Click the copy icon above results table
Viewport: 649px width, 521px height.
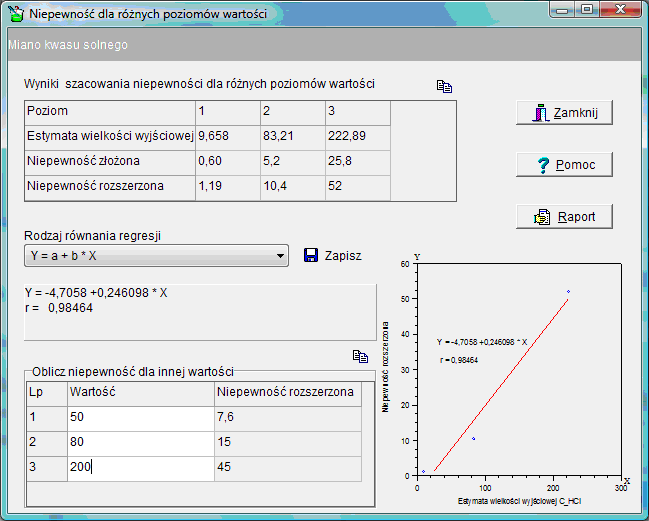tap(445, 86)
